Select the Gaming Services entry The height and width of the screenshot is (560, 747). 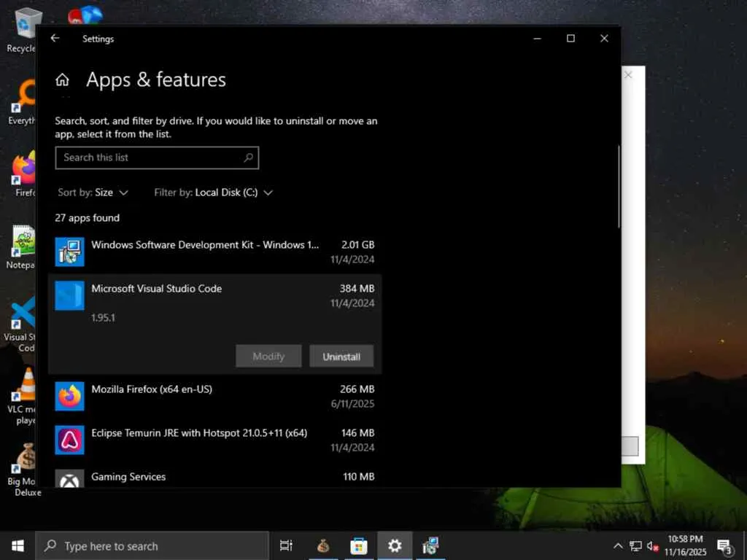[215, 477]
